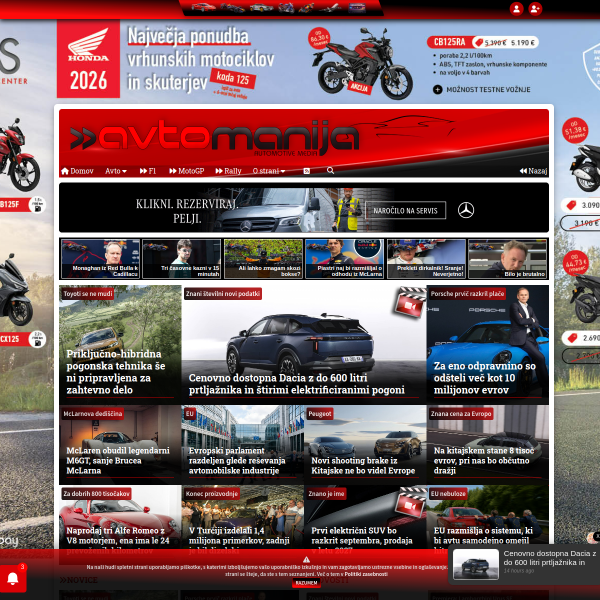This screenshot has width=600, height=600.
Task: Open the Bilo je brutalno thumbnail
Action: pos(507,259)
